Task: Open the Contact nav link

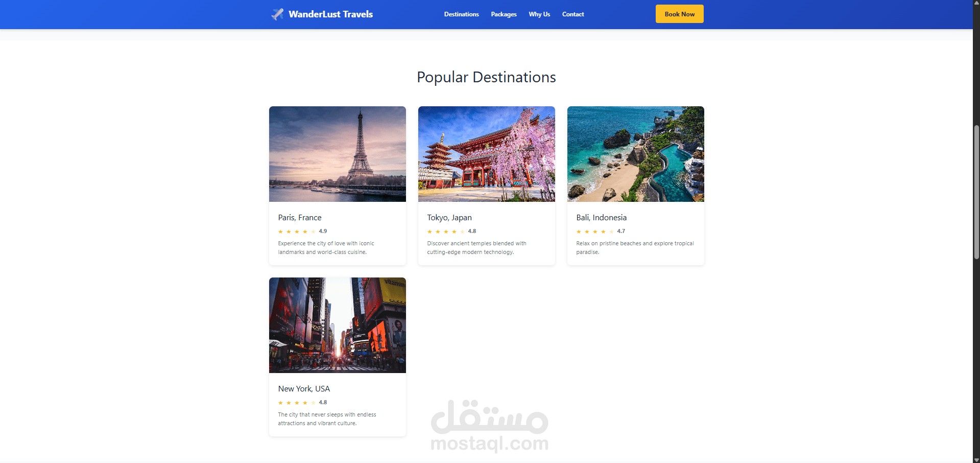Action: click(573, 14)
